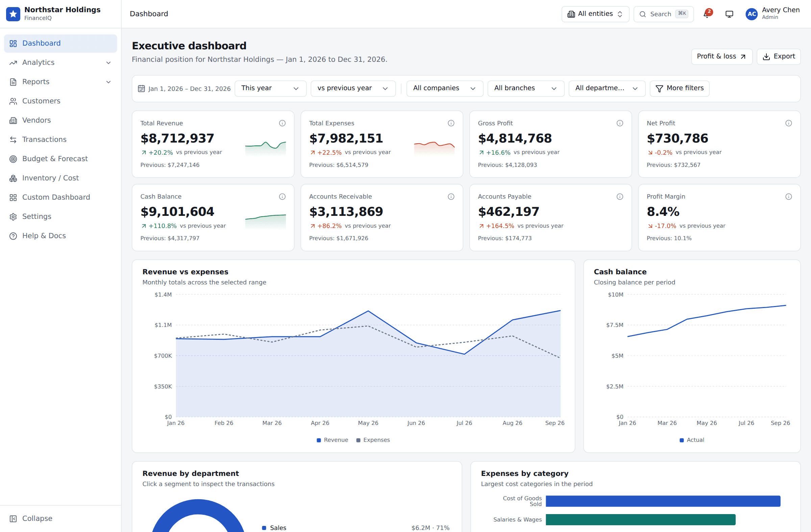Open the All branches dropdown

click(x=525, y=88)
